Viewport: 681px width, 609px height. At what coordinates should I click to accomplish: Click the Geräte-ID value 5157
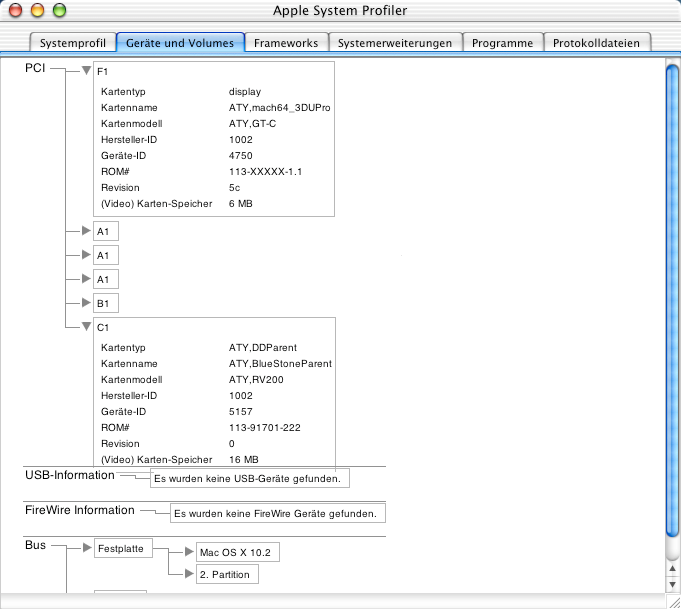tap(241, 411)
